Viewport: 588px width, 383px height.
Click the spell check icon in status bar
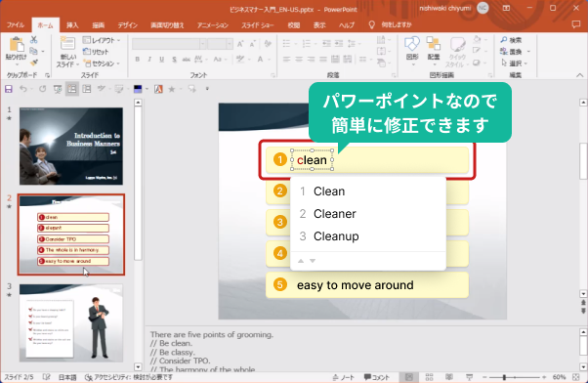coord(47,377)
